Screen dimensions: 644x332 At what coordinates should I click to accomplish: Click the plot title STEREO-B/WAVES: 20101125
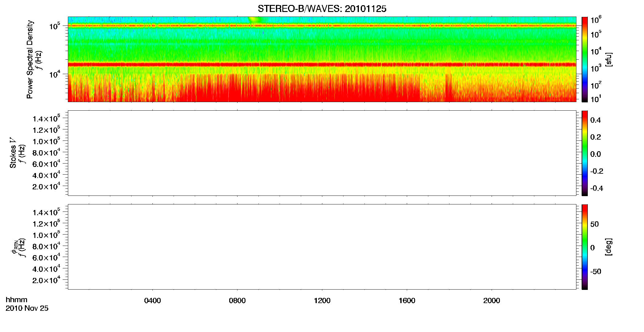point(322,9)
